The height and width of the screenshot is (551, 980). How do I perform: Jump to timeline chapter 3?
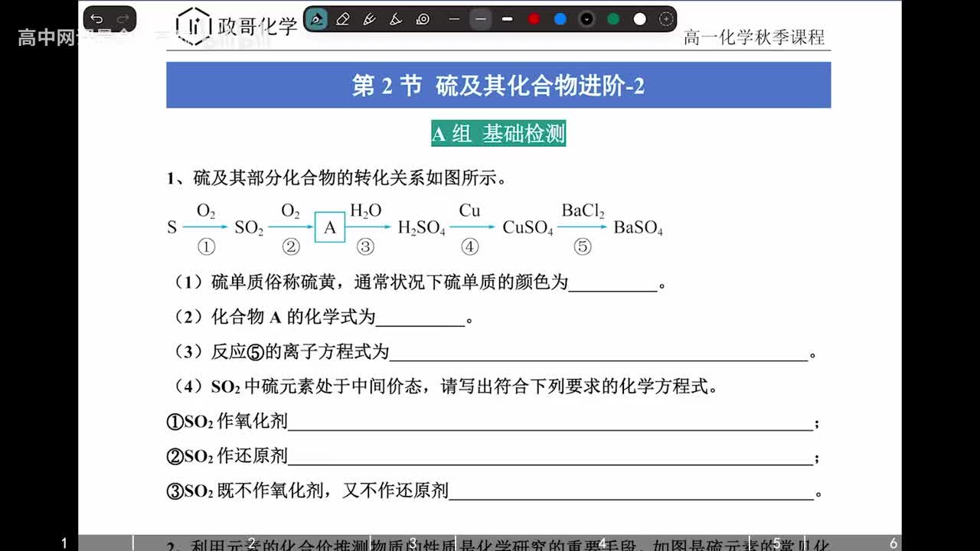click(413, 543)
